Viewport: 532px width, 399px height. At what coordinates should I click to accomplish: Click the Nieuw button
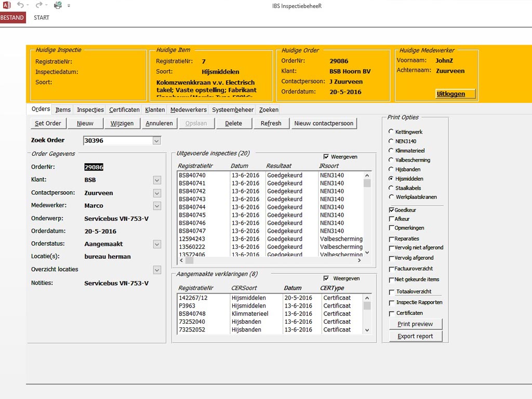(x=85, y=123)
